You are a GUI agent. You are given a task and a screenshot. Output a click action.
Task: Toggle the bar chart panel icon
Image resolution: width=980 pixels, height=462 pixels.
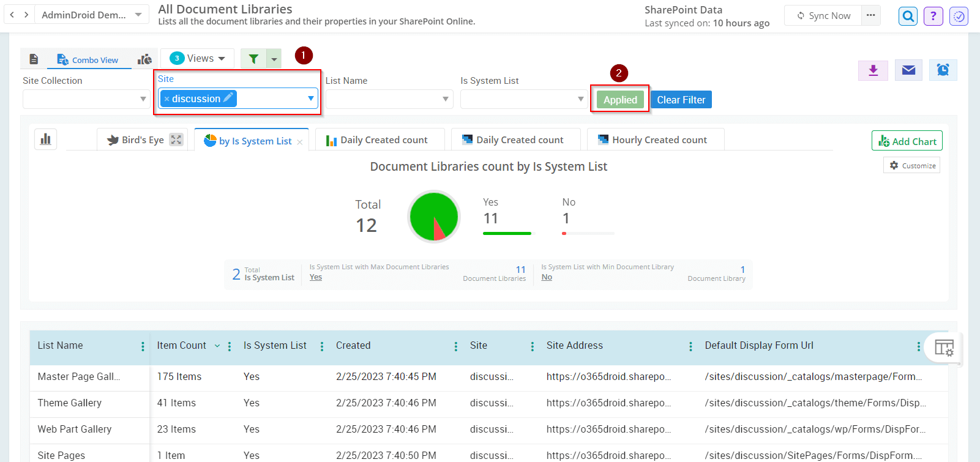(x=46, y=140)
